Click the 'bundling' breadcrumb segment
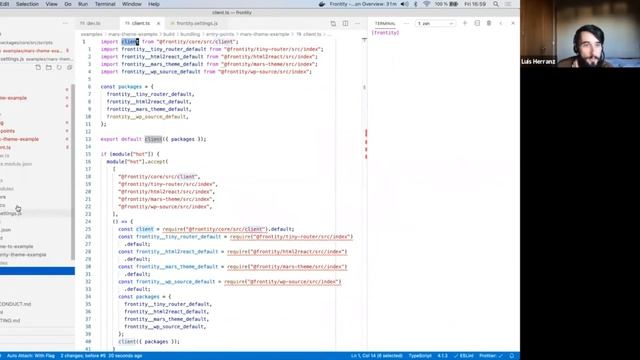 (x=190, y=34)
